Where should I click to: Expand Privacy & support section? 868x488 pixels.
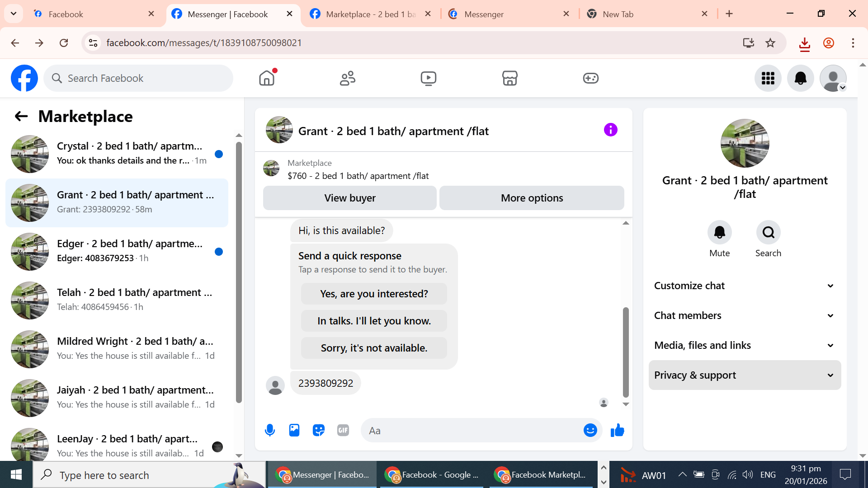coord(745,375)
